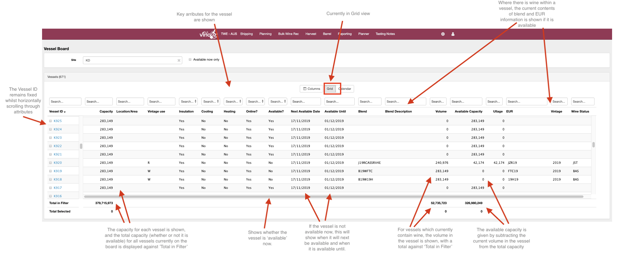644x259 pixels.
Task: Open the Columns chooser button
Action: (x=311, y=89)
